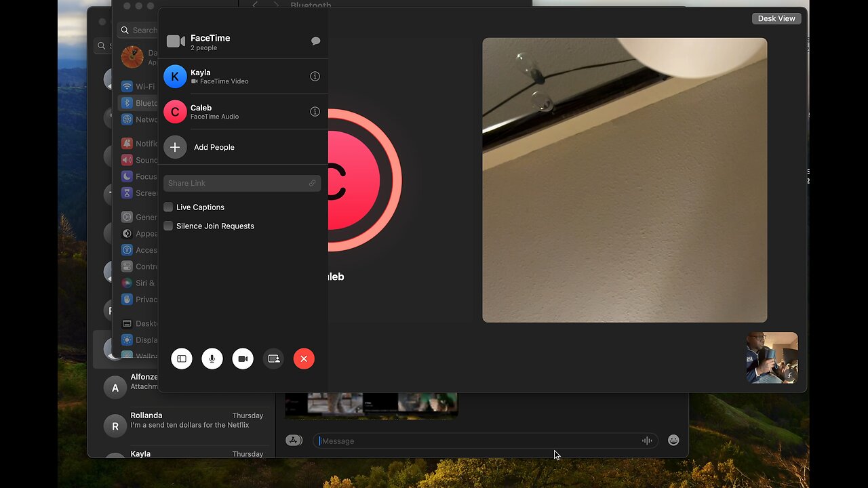Click Caleb's red C avatar in list

(x=175, y=112)
